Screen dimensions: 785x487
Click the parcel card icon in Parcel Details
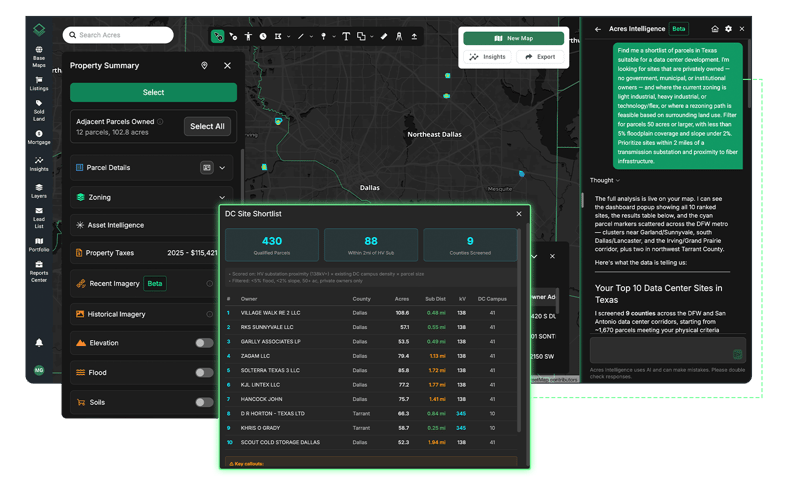[207, 168]
